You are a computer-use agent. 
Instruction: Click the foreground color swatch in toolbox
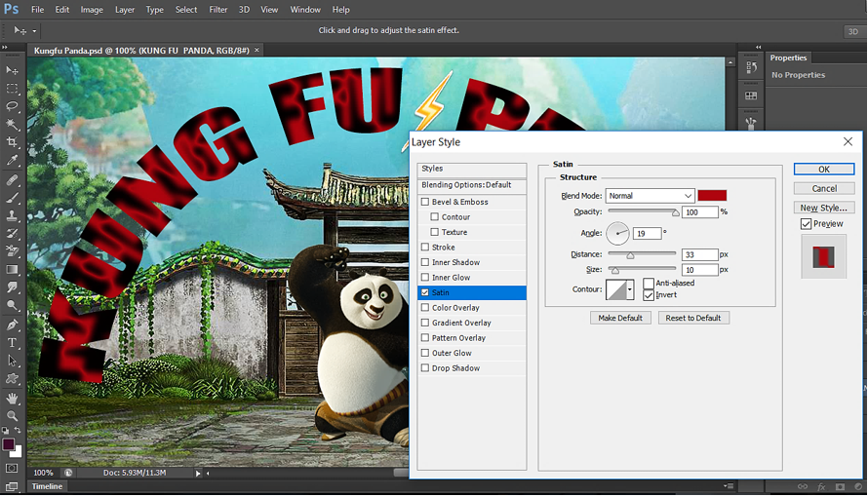(9, 444)
